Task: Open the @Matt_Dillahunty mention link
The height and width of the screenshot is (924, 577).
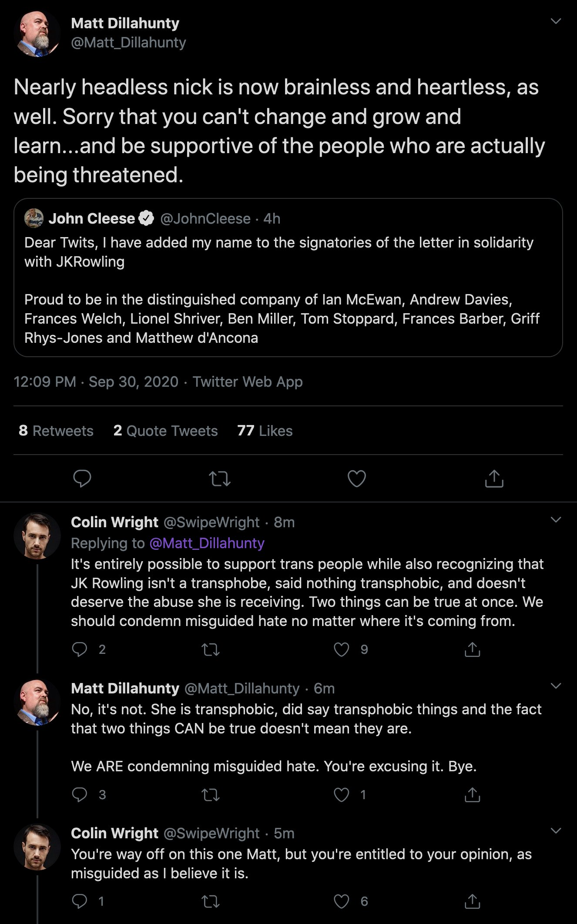Action: coord(207,543)
